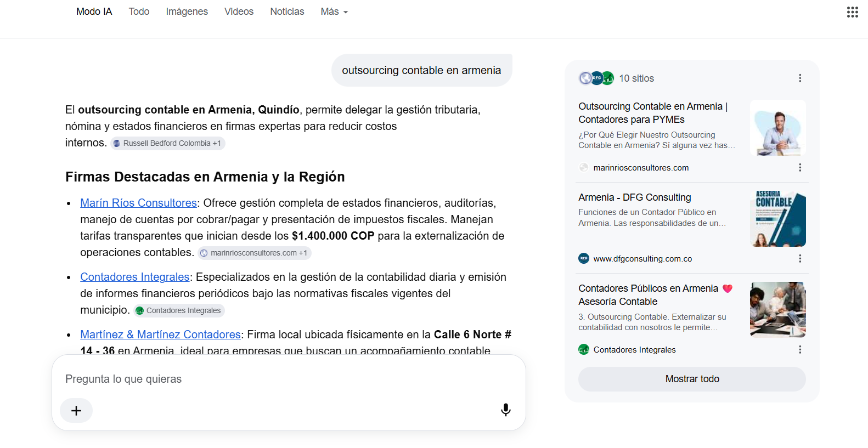The width and height of the screenshot is (868, 448).
Task: Click the www.dfgconsulting.com.co site name
Action: [x=642, y=259]
